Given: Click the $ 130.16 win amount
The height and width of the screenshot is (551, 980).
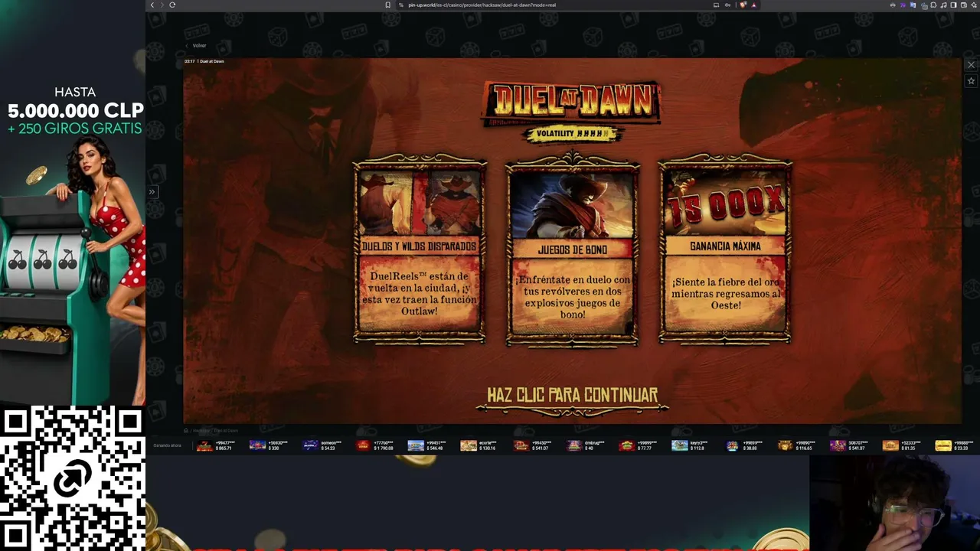Looking at the screenshot, I should pos(488,448).
